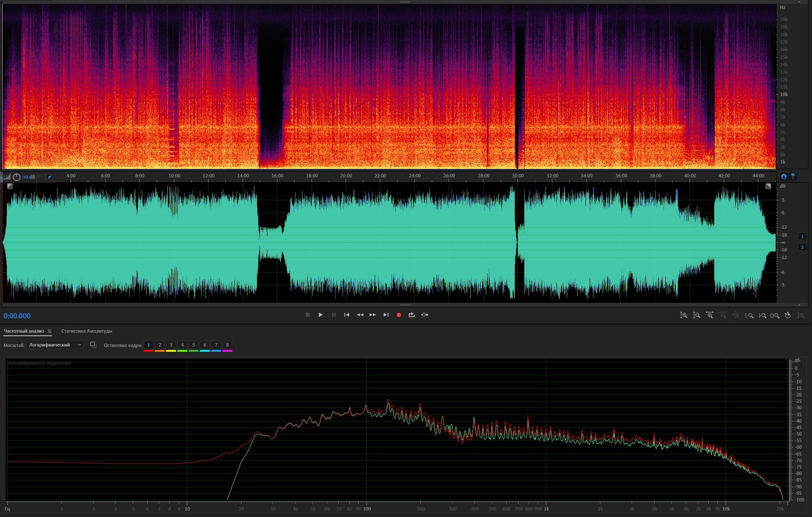Click frame hold button 3
The height and width of the screenshot is (517, 812).
(x=171, y=345)
